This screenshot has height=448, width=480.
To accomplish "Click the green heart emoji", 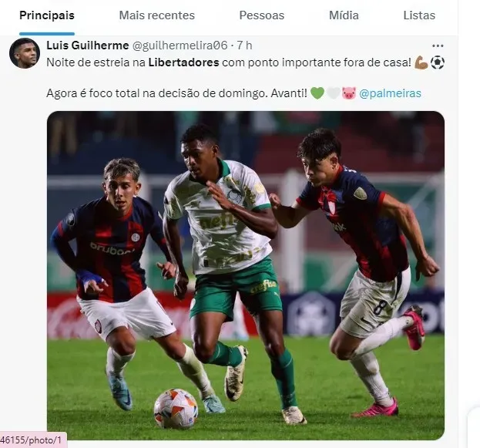I will point(317,93).
